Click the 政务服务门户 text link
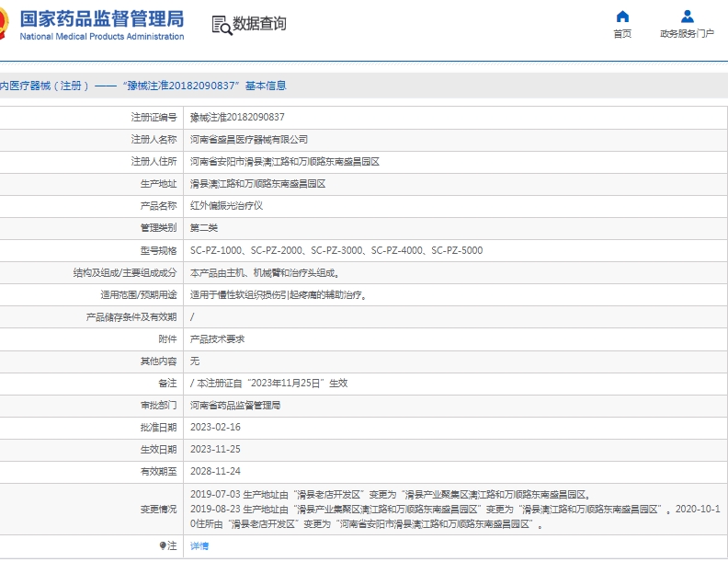 tap(688, 33)
